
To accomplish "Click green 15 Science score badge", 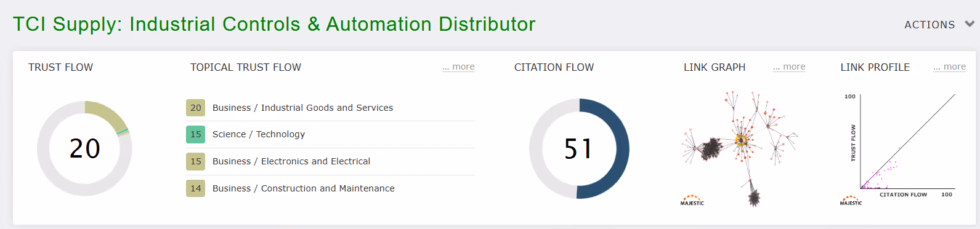I will [x=196, y=134].
